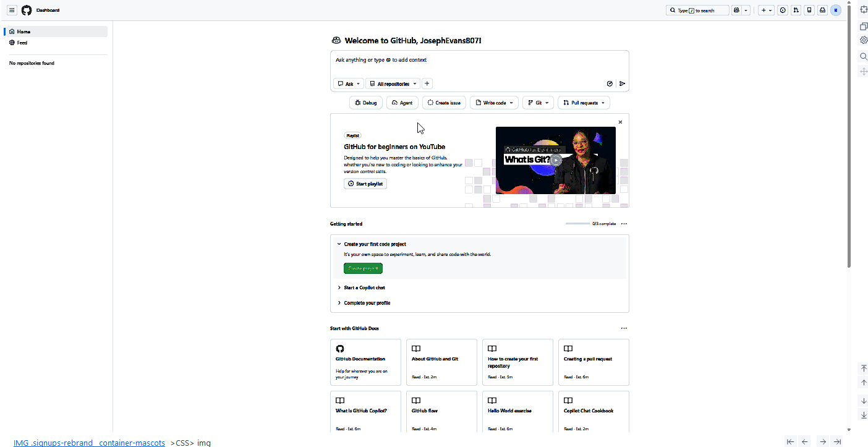868x447 pixels.
Task: Send the Copilot prompt arrow
Action: click(x=622, y=83)
